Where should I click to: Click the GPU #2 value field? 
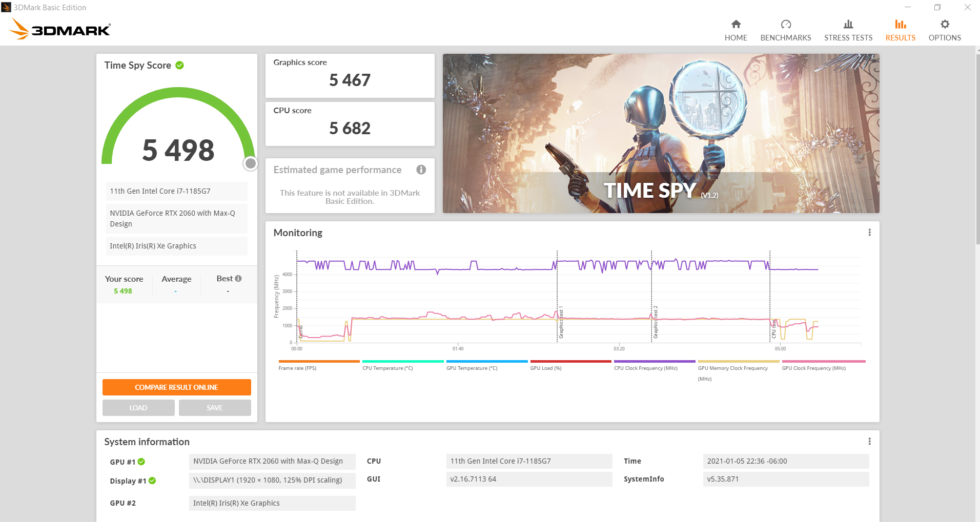tap(272, 503)
